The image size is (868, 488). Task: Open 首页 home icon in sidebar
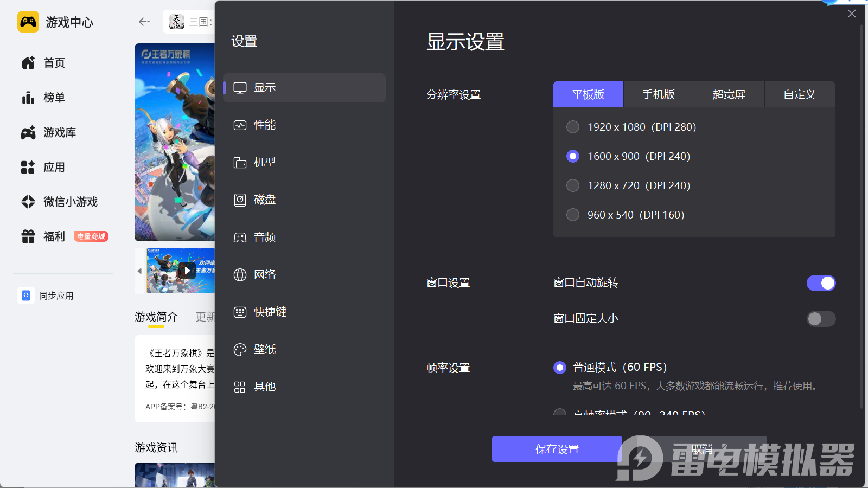tap(28, 63)
